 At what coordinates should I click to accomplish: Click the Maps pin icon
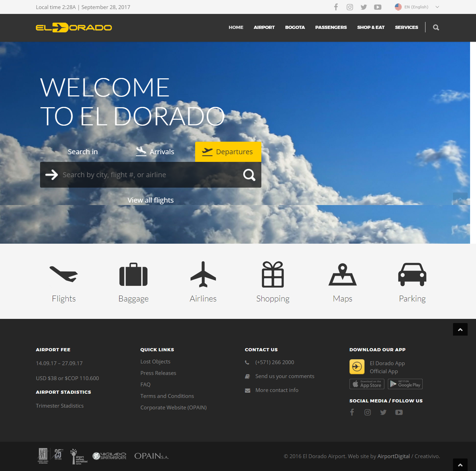(343, 274)
